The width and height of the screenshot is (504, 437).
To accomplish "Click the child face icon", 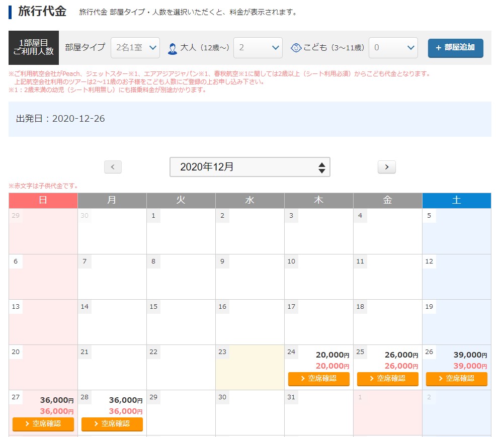I will (296, 48).
